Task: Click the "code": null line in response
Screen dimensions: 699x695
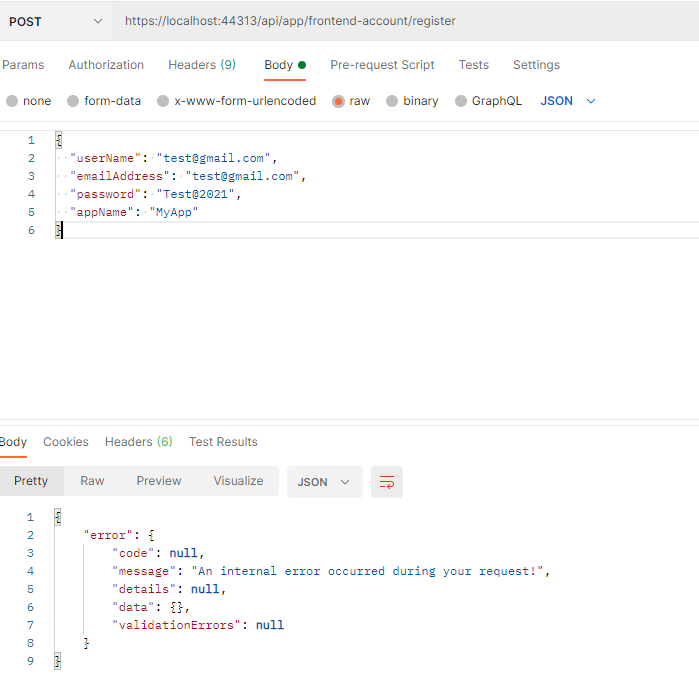Action: (x=158, y=553)
